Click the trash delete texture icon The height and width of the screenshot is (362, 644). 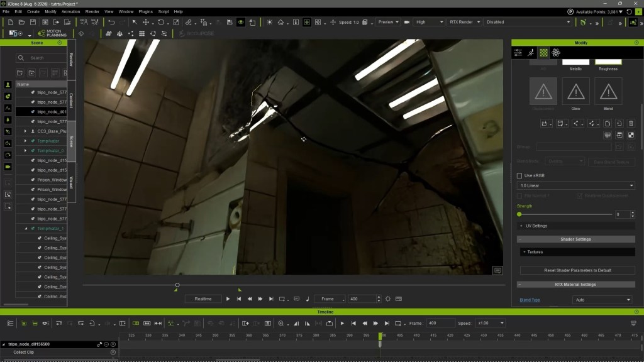click(631, 123)
